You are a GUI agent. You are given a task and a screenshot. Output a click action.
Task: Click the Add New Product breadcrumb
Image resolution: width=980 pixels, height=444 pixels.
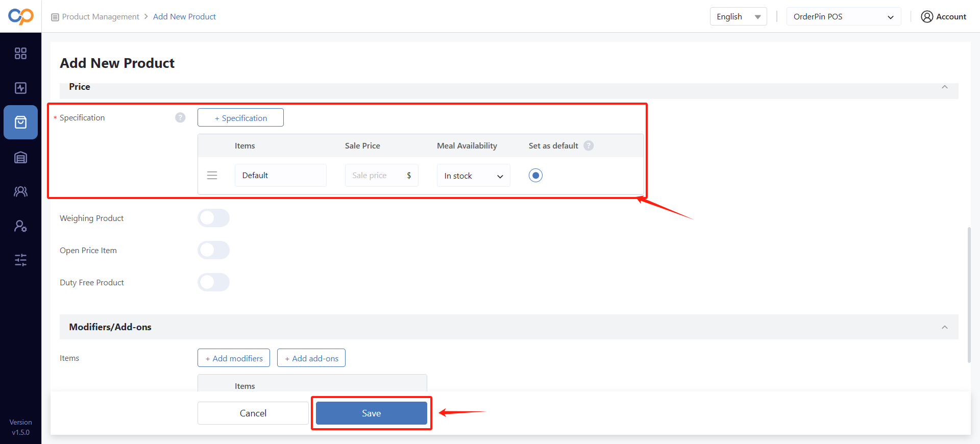click(x=184, y=17)
